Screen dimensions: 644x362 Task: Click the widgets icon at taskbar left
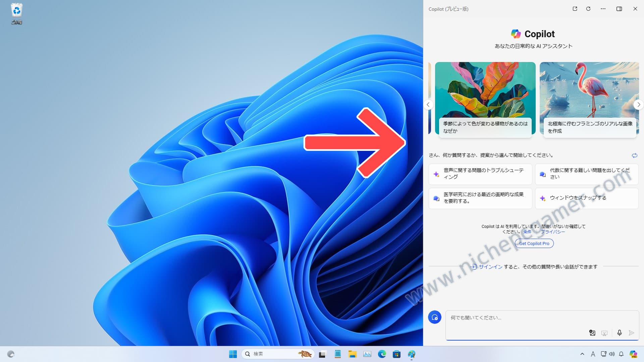[11, 354]
